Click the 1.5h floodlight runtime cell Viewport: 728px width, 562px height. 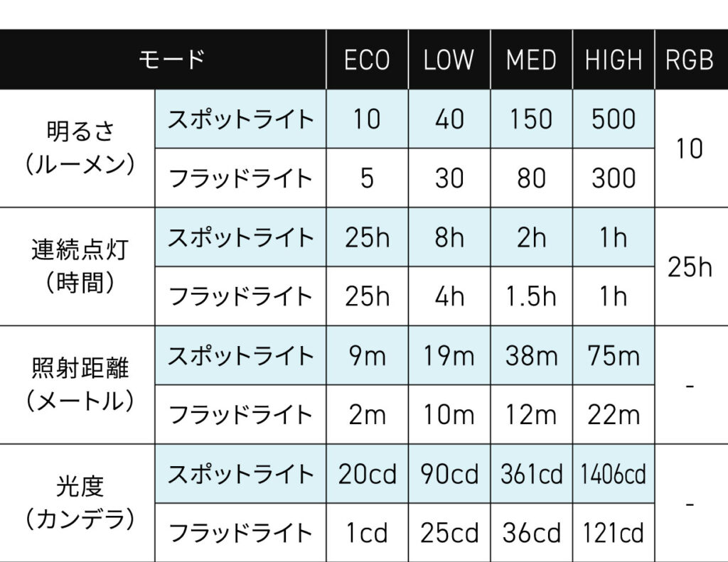click(x=531, y=296)
